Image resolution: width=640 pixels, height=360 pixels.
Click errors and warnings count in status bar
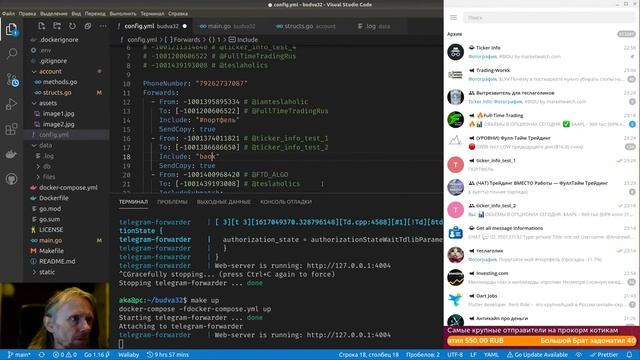pyautogui.click(x=64, y=355)
